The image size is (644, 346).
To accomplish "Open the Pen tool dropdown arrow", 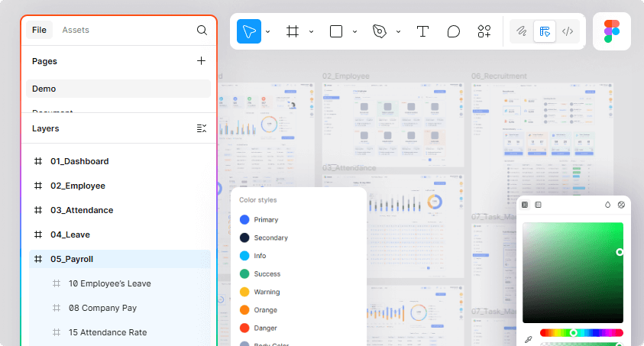I will click(399, 31).
